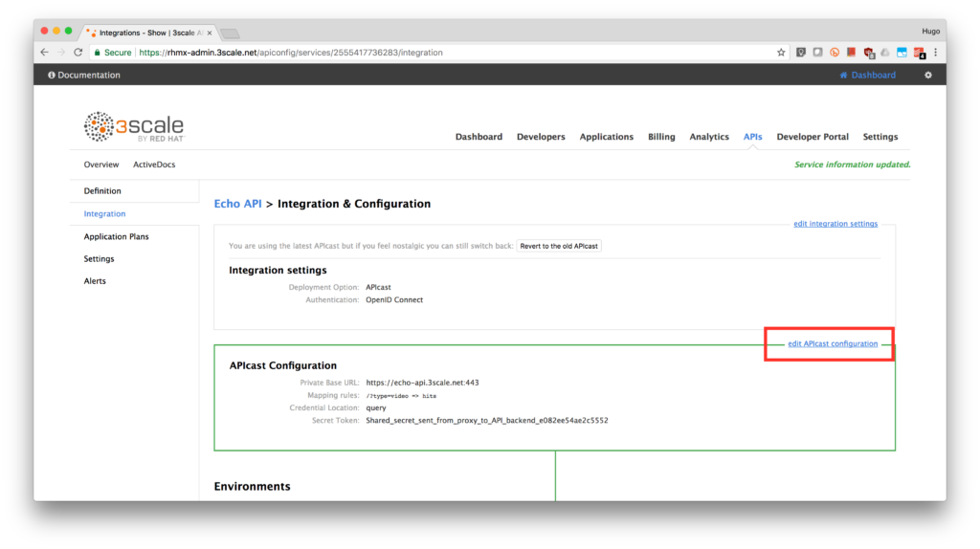Viewport: 980px width, 549px height.
Task: Switch to the ActiveDocs tab
Action: click(154, 165)
